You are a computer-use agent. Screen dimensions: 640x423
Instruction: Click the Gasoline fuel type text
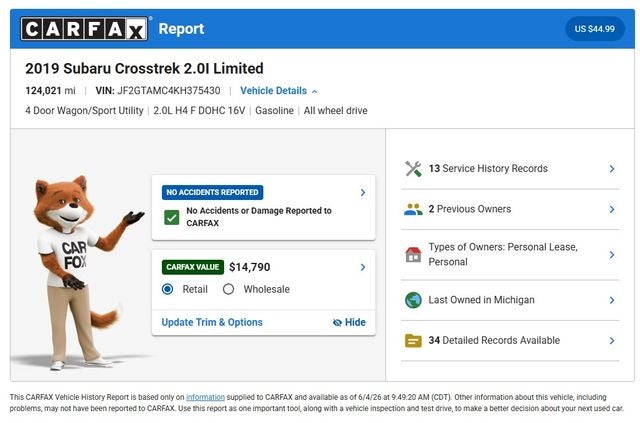pyautogui.click(x=274, y=111)
